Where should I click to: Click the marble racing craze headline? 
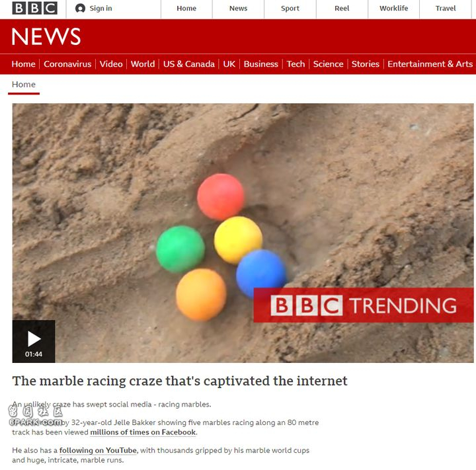tap(180, 381)
